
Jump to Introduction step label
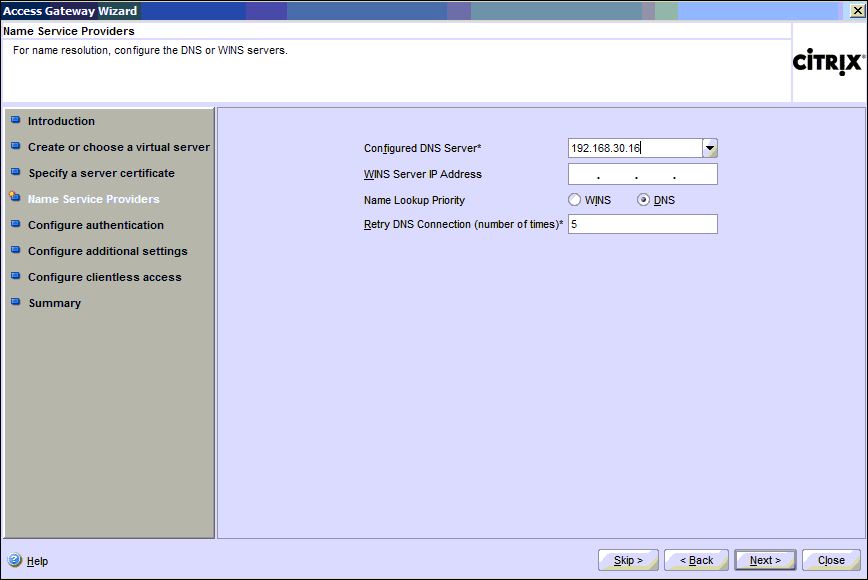pos(61,121)
